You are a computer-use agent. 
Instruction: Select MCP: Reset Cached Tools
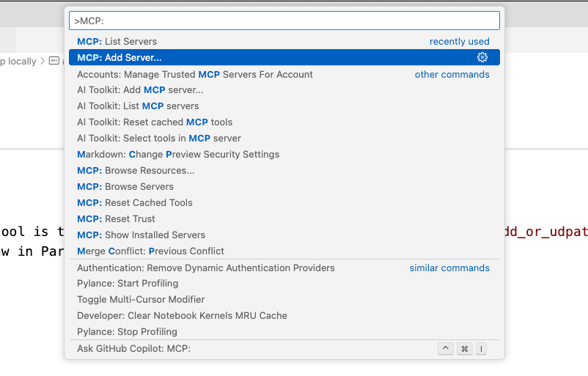click(284, 203)
